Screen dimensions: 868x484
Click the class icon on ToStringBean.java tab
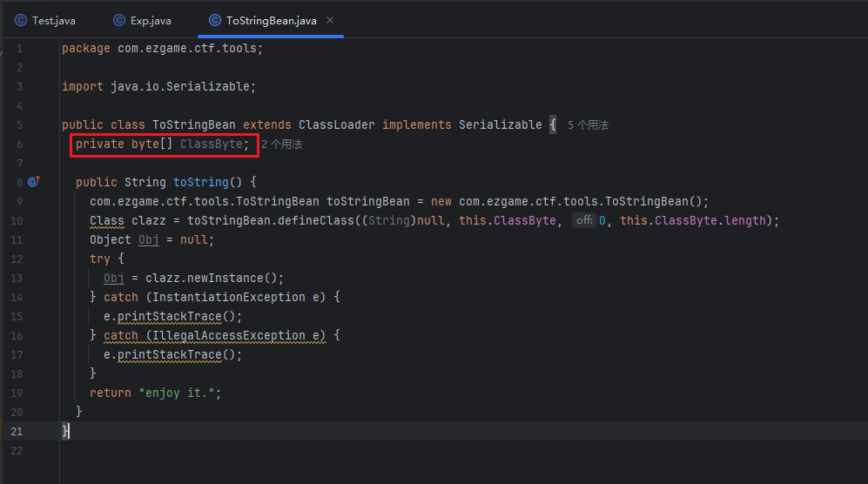click(215, 20)
